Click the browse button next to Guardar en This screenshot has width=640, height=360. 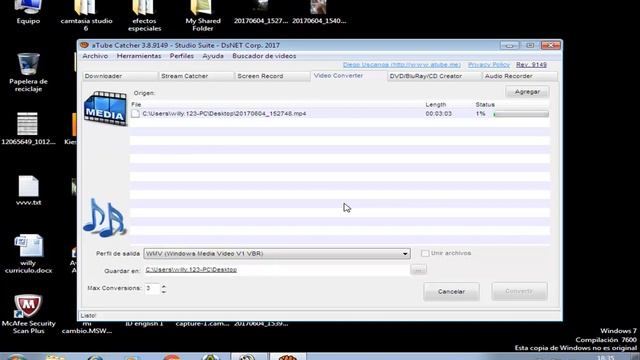click(418, 270)
